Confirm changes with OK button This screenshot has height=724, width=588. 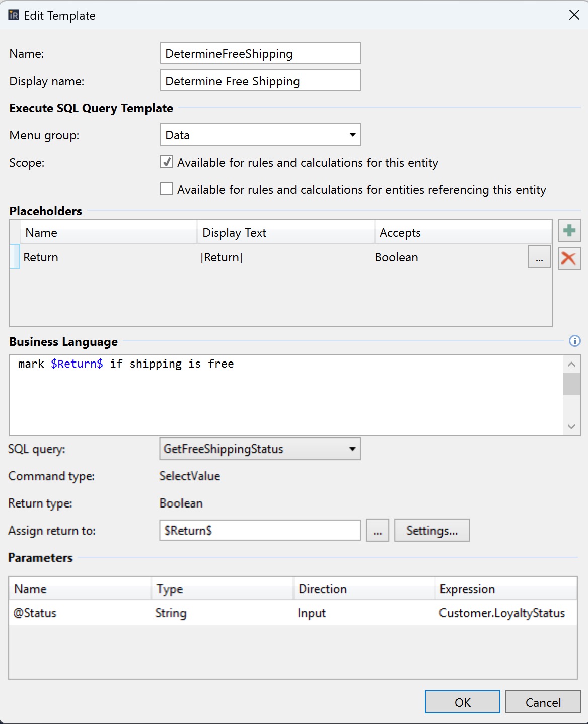463,702
